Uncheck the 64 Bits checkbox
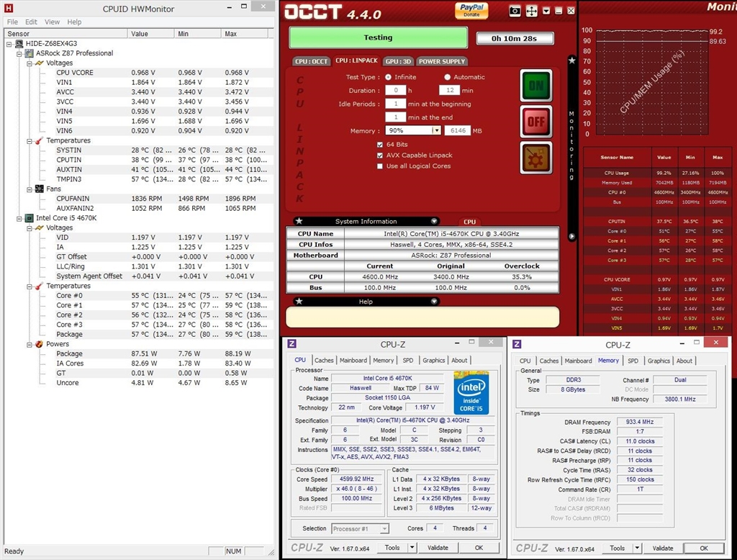Viewport: 737px width, 560px height. coord(380,145)
